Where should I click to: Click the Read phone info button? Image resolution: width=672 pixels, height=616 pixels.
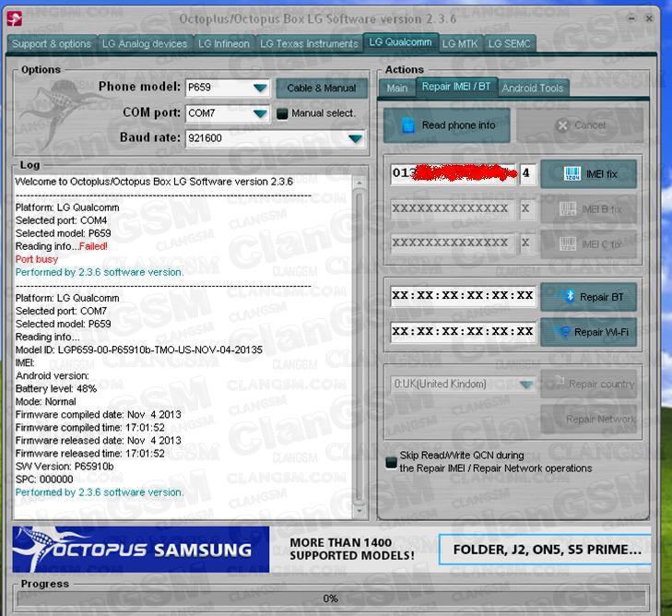pyautogui.click(x=447, y=125)
